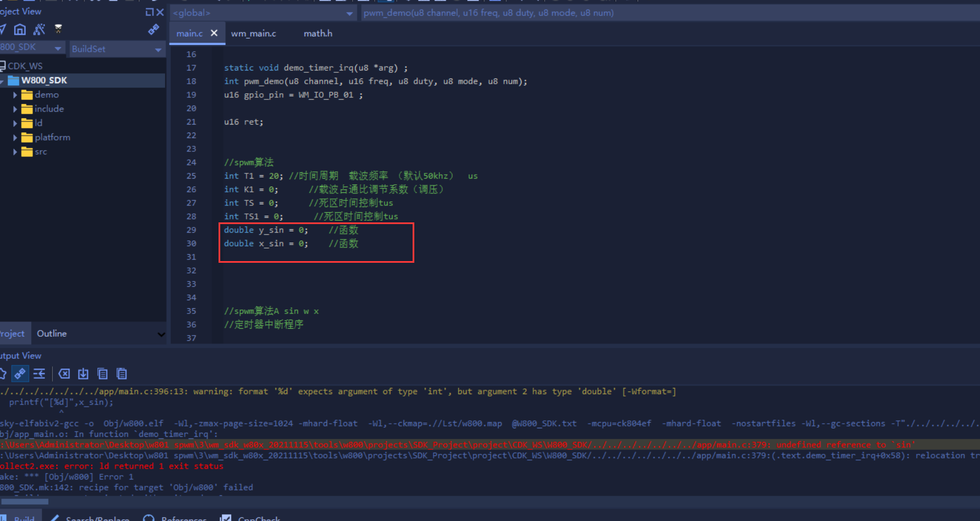
Task: Expand the demo folder
Action: coord(15,95)
